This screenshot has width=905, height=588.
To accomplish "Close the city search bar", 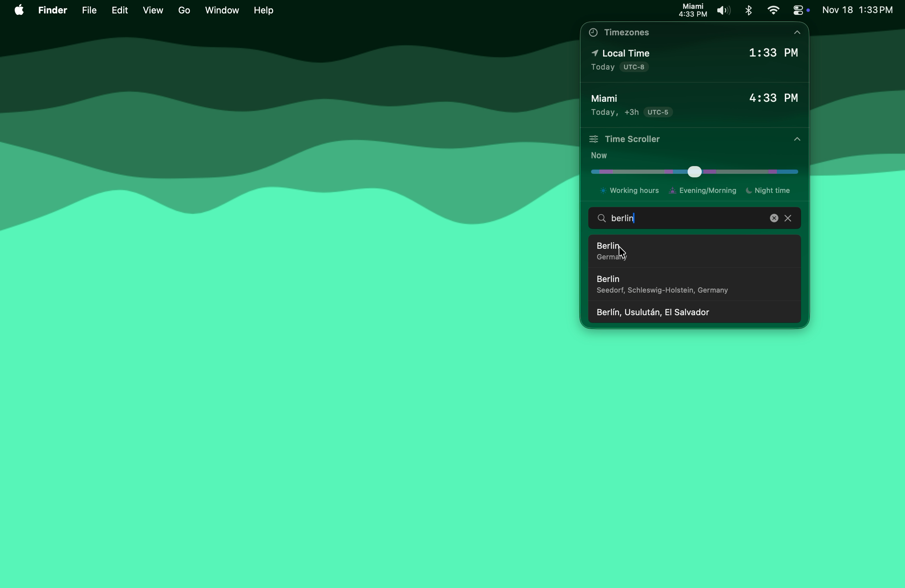I will (788, 218).
